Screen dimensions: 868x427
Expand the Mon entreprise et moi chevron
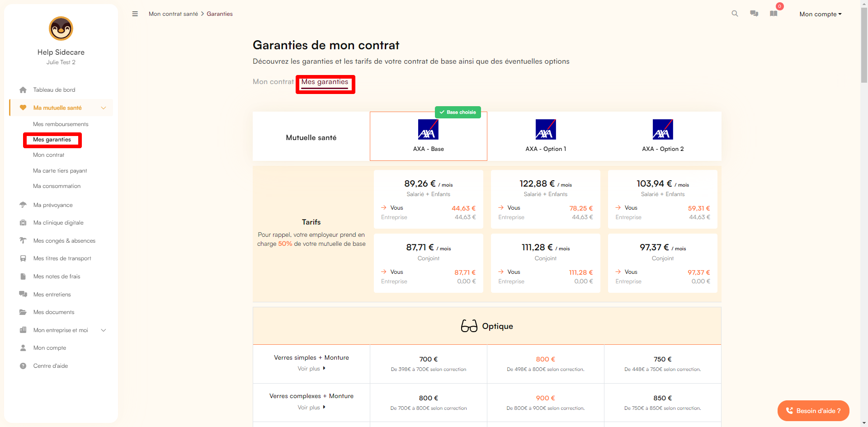tap(104, 330)
